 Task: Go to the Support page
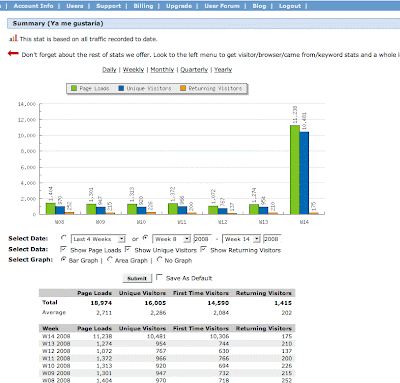click(108, 6)
